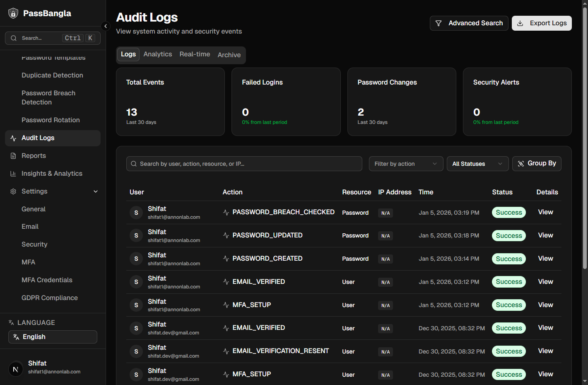The image size is (588, 385).
Task: View details of the PASSWORD_UPDATED event
Action: 545,235
